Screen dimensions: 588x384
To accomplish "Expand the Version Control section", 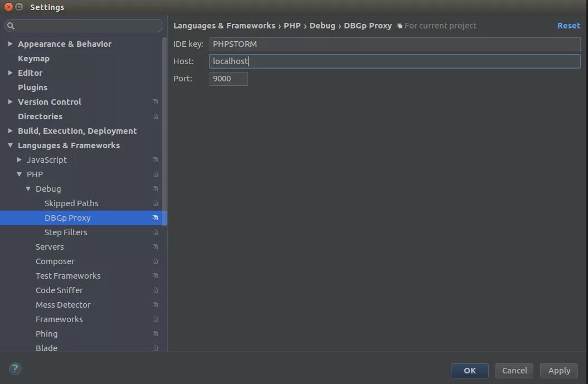I will point(10,101).
